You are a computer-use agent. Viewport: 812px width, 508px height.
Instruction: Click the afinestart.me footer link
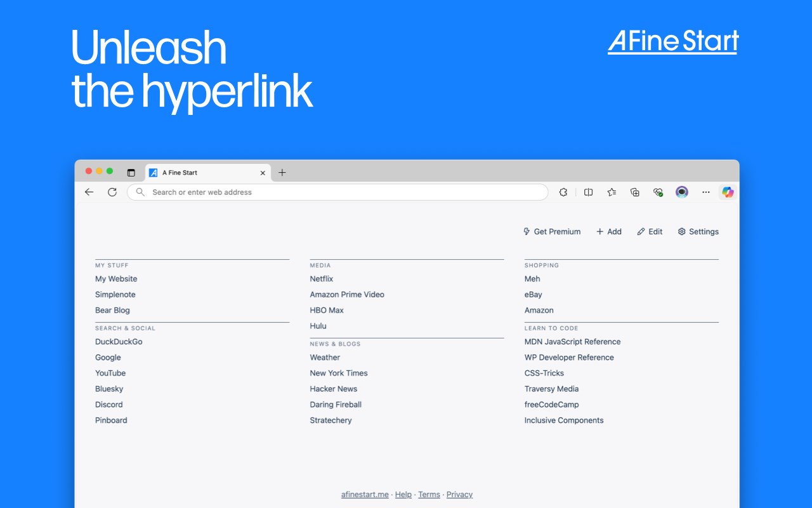click(x=365, y=495)
